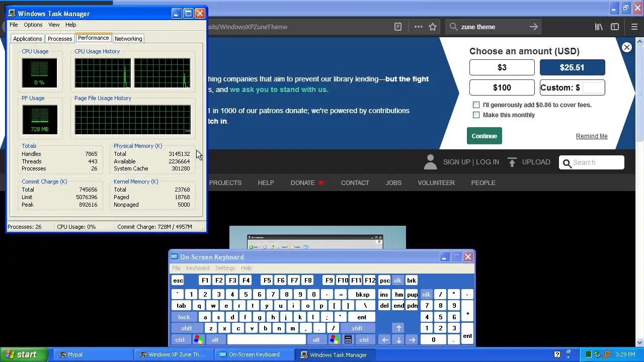Image resolution: width=644 pixels, height=362 pixels.
Task: Dismiss the donation banner X icon
Action: pyautogui.click(x=627, y=47)
